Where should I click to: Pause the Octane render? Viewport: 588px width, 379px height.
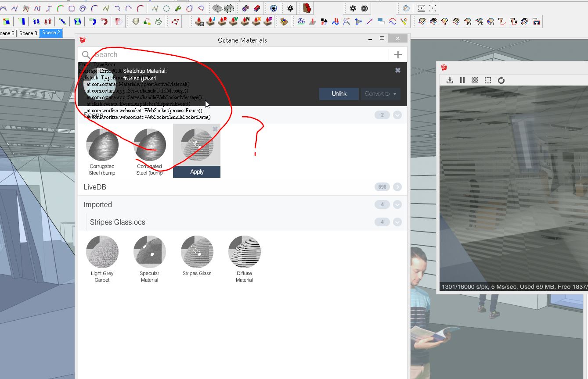(x=462, y=80)
